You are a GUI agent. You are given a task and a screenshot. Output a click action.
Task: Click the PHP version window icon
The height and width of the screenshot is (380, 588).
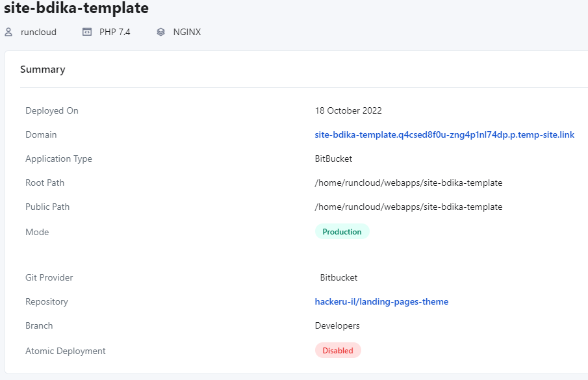pos(87,32)
